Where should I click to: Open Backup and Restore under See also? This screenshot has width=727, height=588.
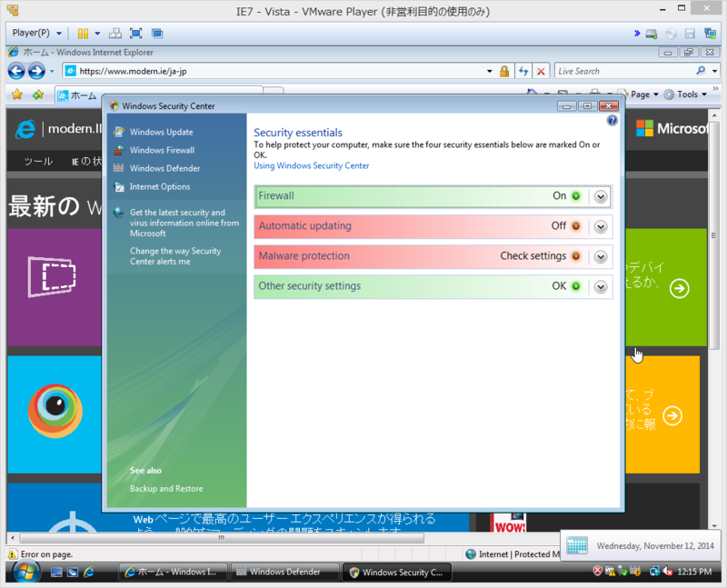click(x=166, y=489)
